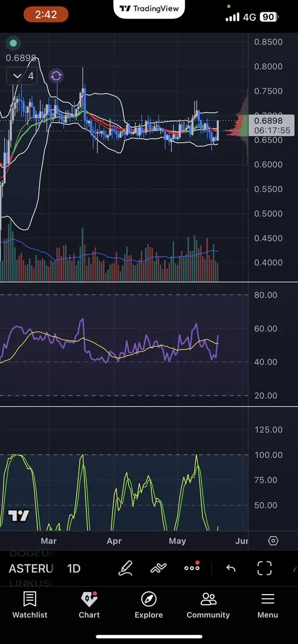The image size is (298, 644).
Task: Open the indicators icon in bottom toolbar
Action: 158,568
